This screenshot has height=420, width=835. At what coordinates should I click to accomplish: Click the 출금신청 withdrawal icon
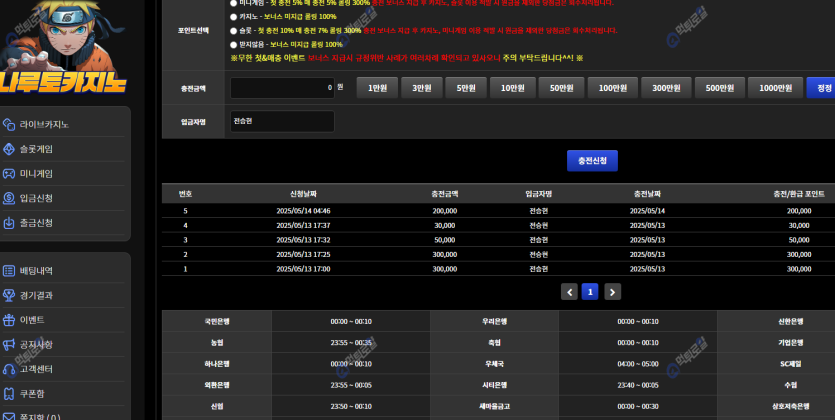[9, 222]
